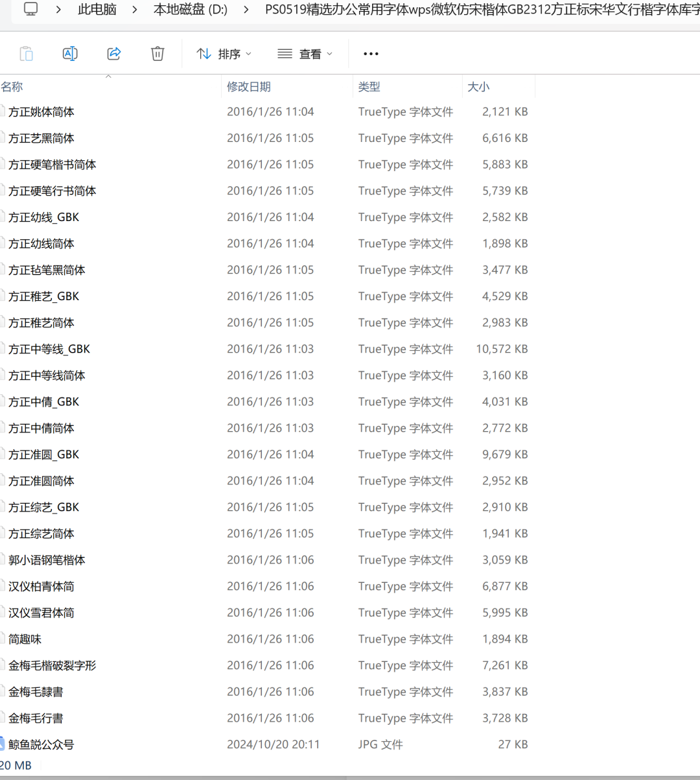Click the Share icon in the toolbar
Image resolution: width=700 pixels, height=780 pixels.
tap(114, 54)
